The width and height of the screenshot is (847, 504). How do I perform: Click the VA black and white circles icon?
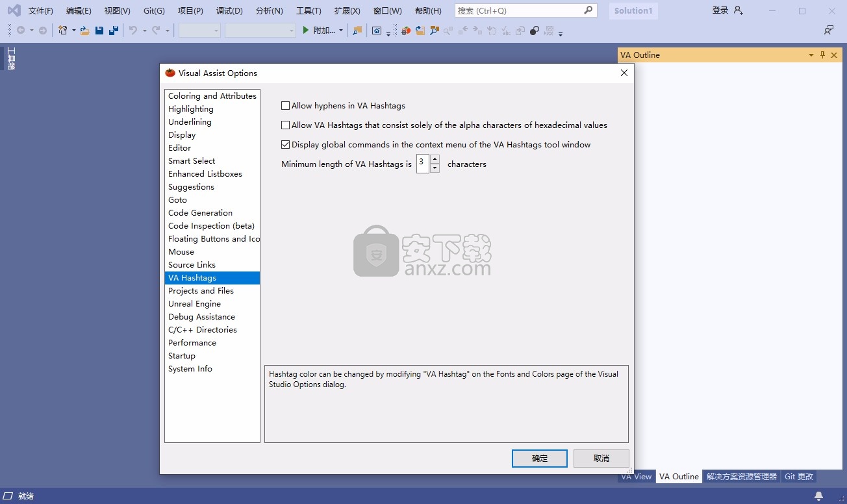pos(535,30)
